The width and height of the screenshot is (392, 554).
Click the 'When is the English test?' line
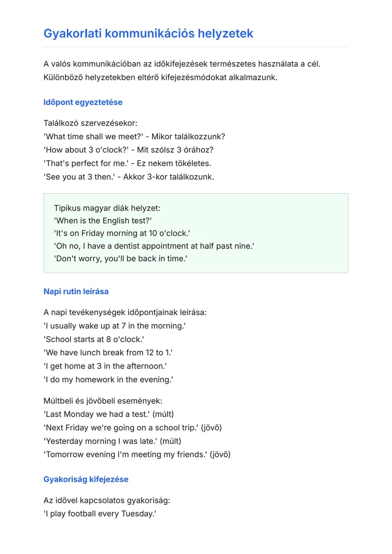(103, 221)
